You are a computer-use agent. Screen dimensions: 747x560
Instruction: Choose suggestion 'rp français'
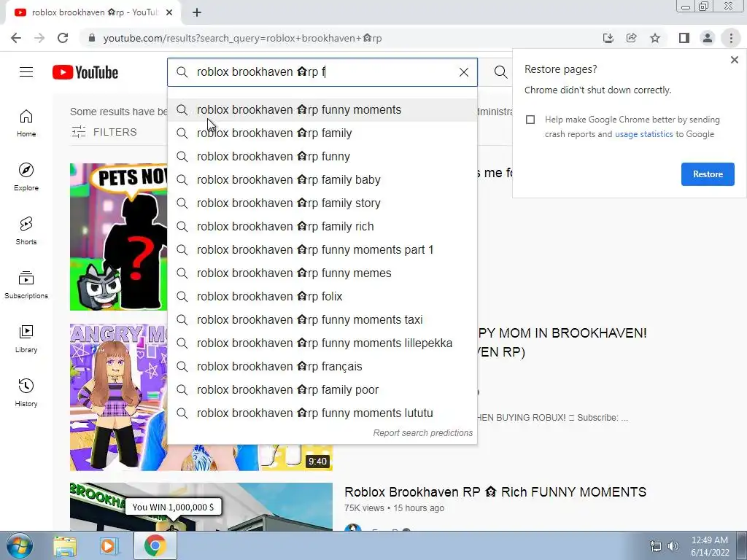click(x=322, y=367)
